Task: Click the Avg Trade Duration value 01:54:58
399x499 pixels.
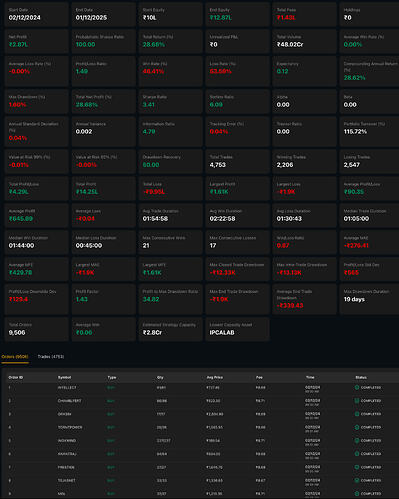Action: pyautogui.click(x=155, y=219)
